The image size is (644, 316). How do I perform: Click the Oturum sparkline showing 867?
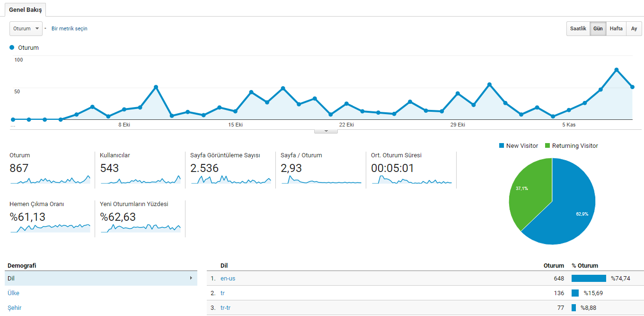tap(50, 180)
